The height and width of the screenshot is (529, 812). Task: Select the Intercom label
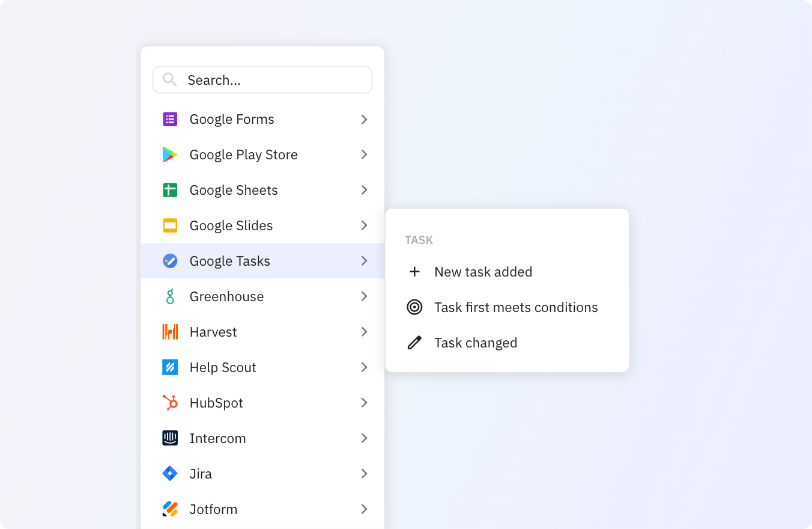click(x=218, y=439)
